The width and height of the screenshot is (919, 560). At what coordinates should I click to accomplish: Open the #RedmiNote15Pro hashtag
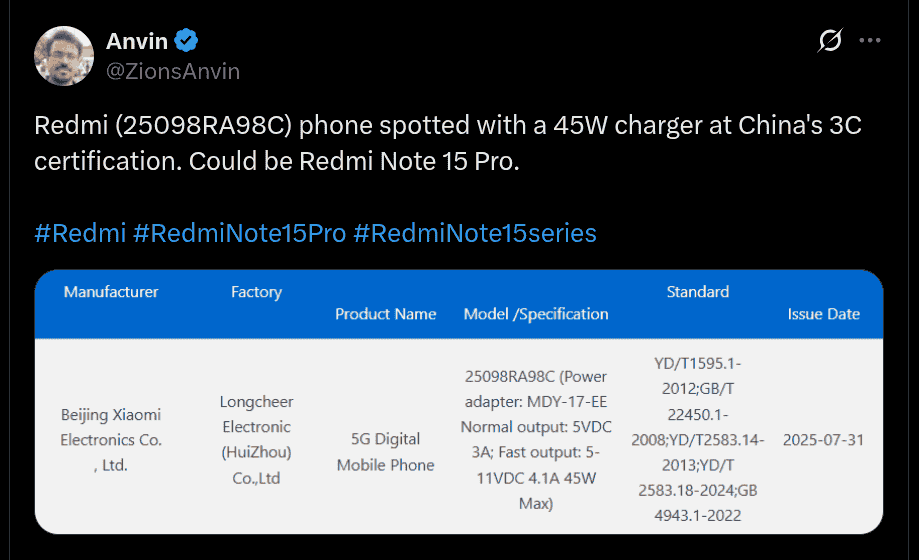(x=239, y=233)
